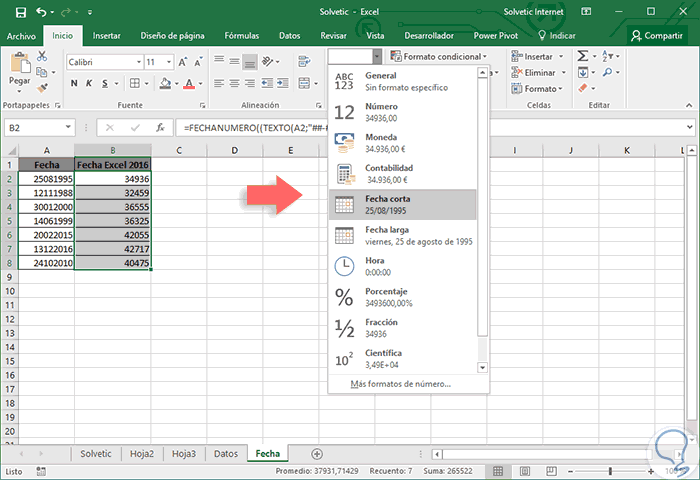The image size is (700, 480).
Task: Expand the Formato condicional dropdown
Action: 438,57
